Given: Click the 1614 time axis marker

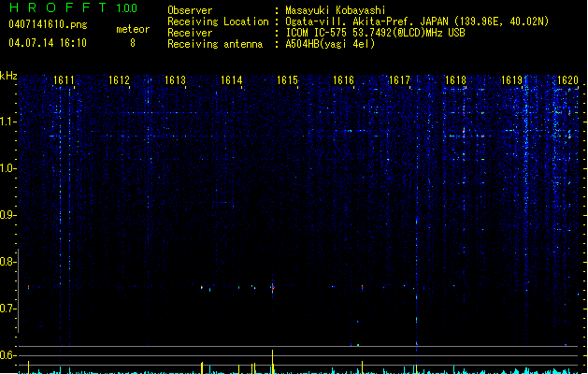Looking at the screenshot, I should (x=232, y=80).
